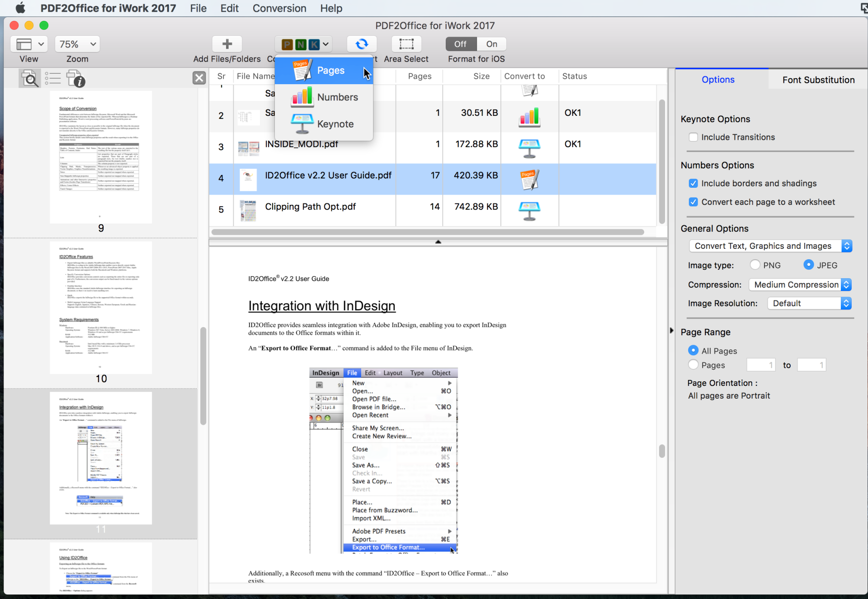This screenshot has height=599, width=868.
Task: Select All Pages radio button
Action: (x=693, y=350)
